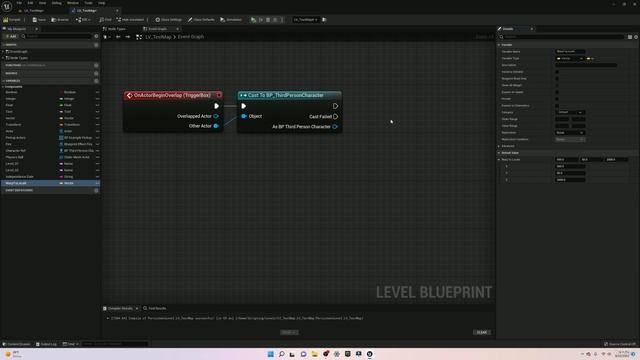Open Details panel settings gear
Image resolution: width=640 pixels, height=360 pixels.
pos(636,37)
